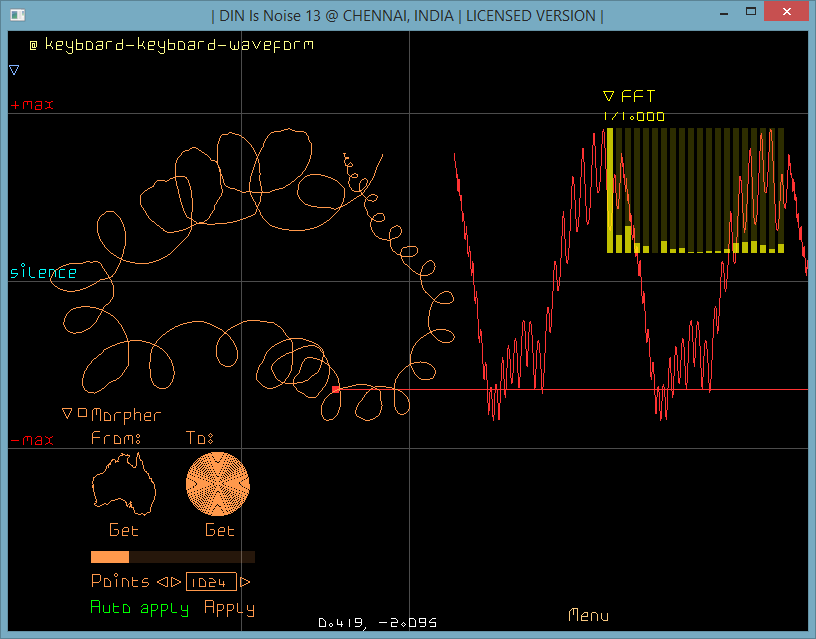Toggle the small square beside Morpher
Image resolution: width=816 pixels, height=639 pixels.
point(82,412)
